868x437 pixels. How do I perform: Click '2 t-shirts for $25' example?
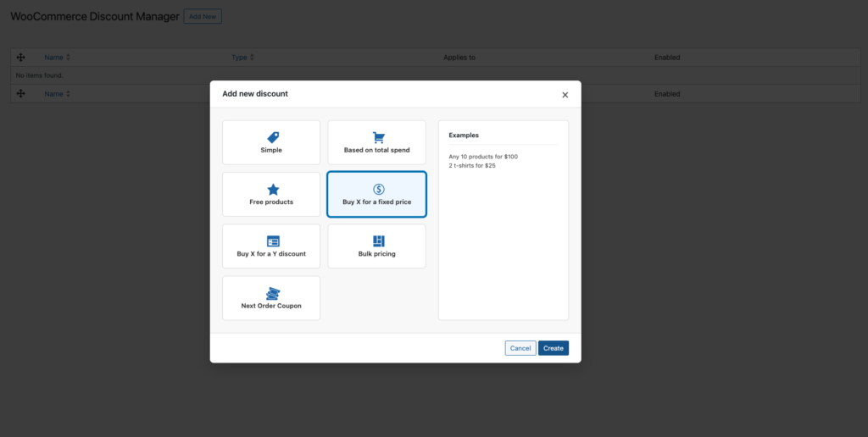click(x=472, y=165)
